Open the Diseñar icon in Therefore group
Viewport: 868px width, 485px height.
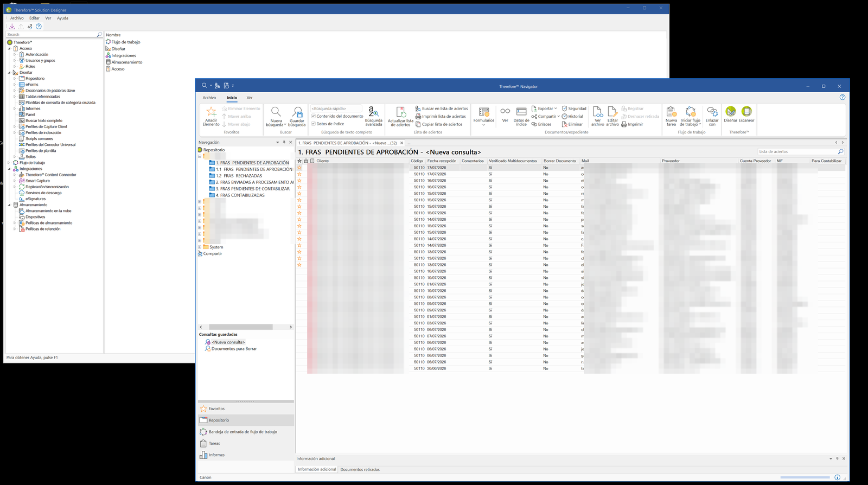pos(731,112)
